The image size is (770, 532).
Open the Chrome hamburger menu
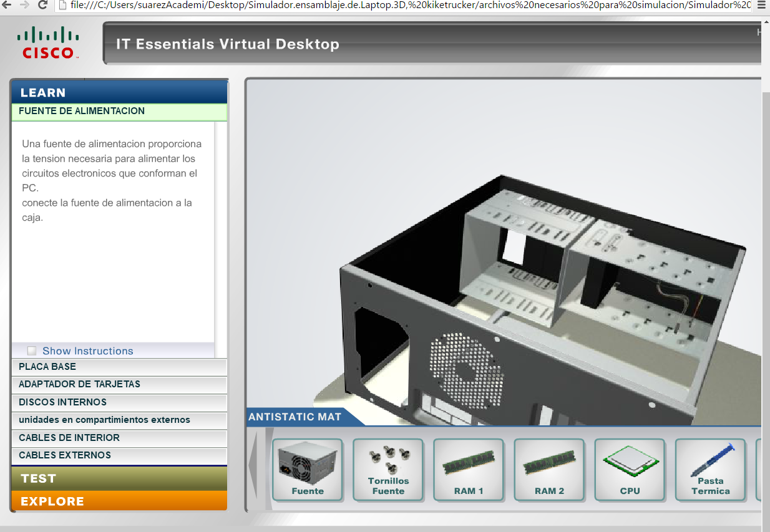761,6
